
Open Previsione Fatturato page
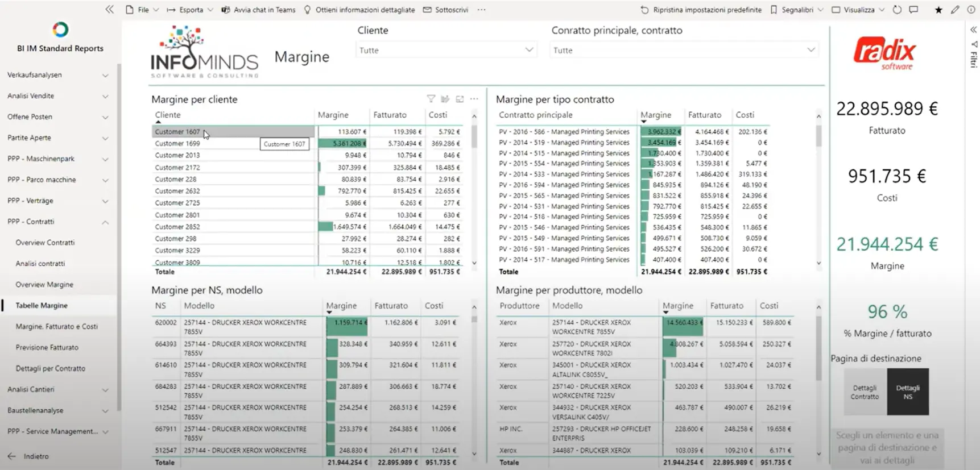pos(47,347)
